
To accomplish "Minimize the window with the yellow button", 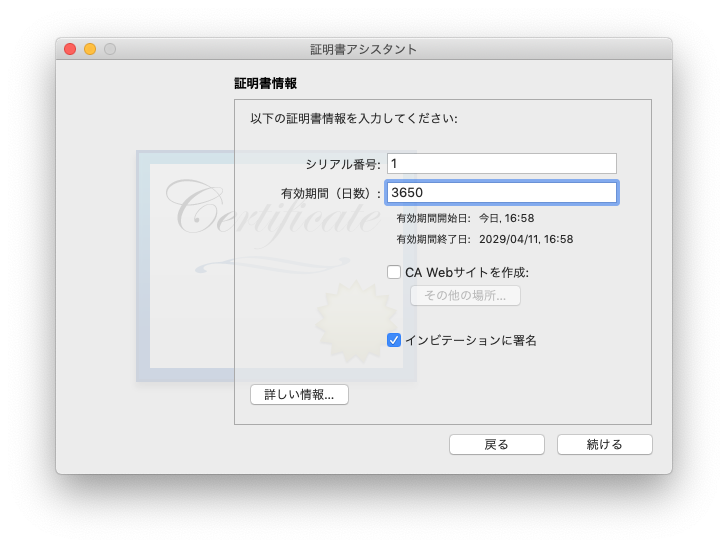I will coord(90,49).
